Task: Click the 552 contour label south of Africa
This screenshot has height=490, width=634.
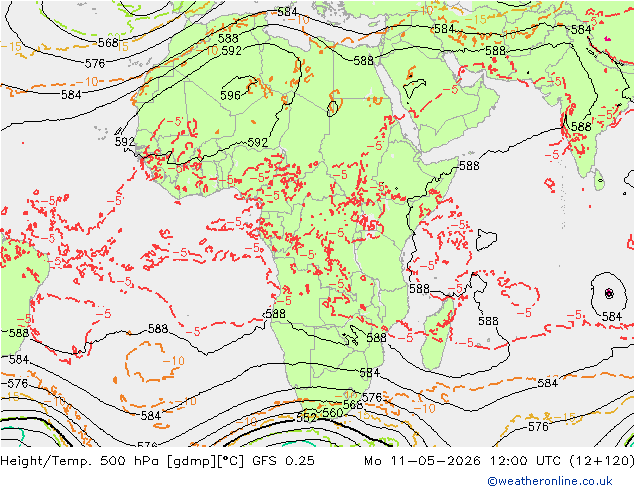Action: 306,418
